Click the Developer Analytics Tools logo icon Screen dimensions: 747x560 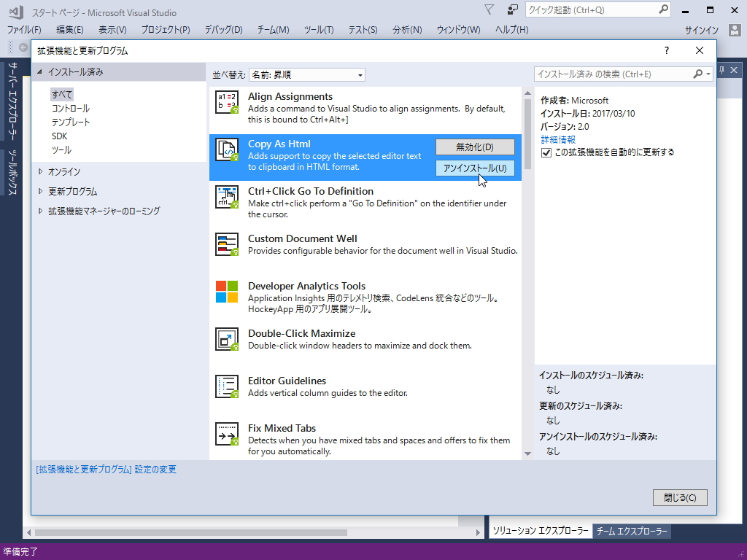(x=227, y=292)
